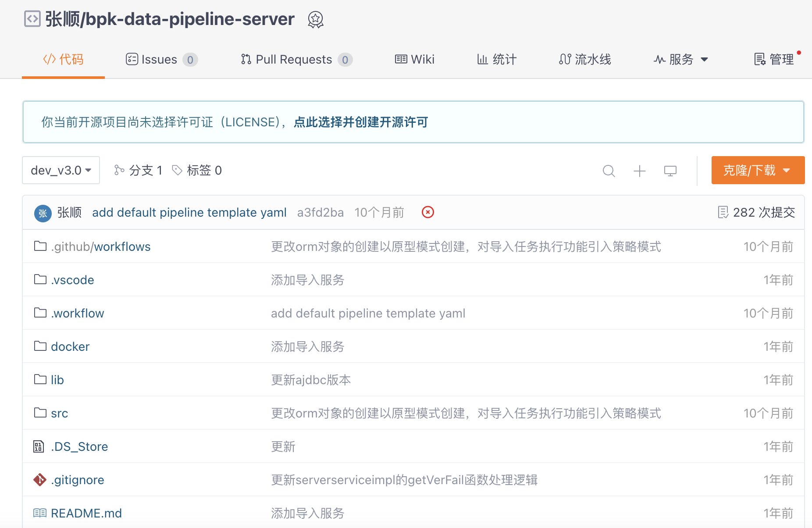The width and height of the screenshot is (812, 528).
Task: Open the Pull Requests tab
Action: (x=297, y=59)
